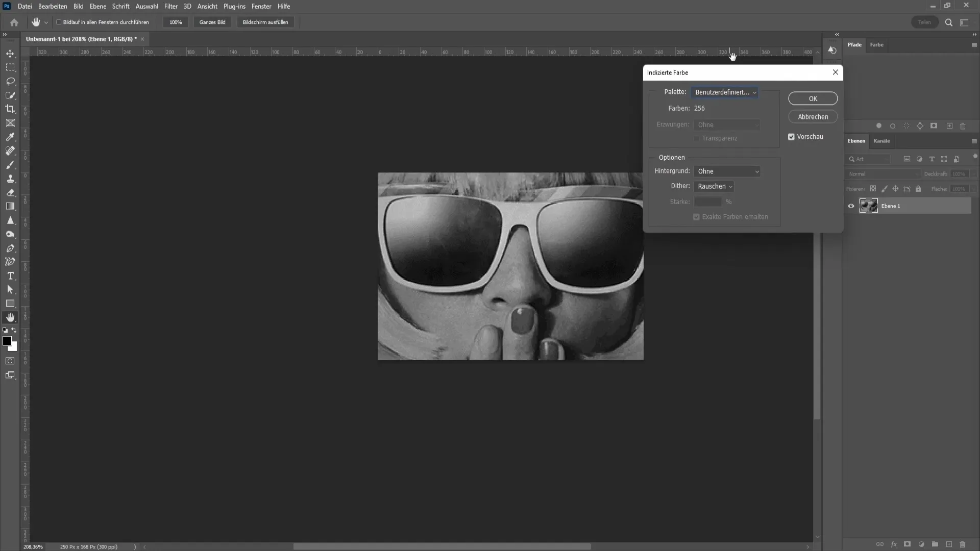Select the Move tool
980x551 pixels.
click(10, 54)
